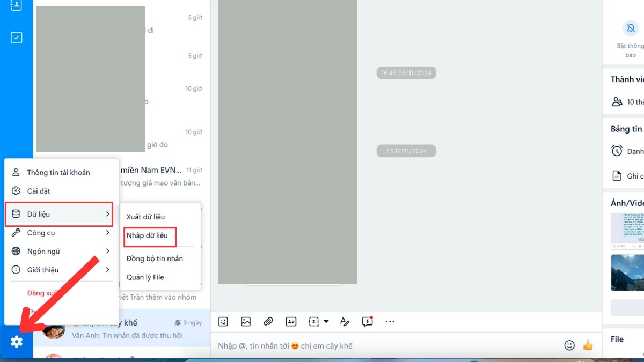
Task: Choose Xuất dữ liệu from the submenu
Action: pyautogui.click(x=145, y=217)
